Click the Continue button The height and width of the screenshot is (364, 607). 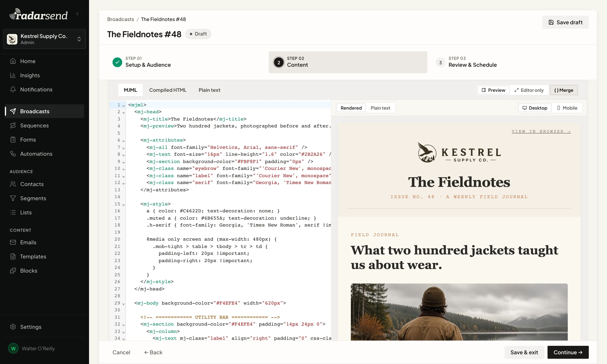pyautogui.click(x=568, y=352)
